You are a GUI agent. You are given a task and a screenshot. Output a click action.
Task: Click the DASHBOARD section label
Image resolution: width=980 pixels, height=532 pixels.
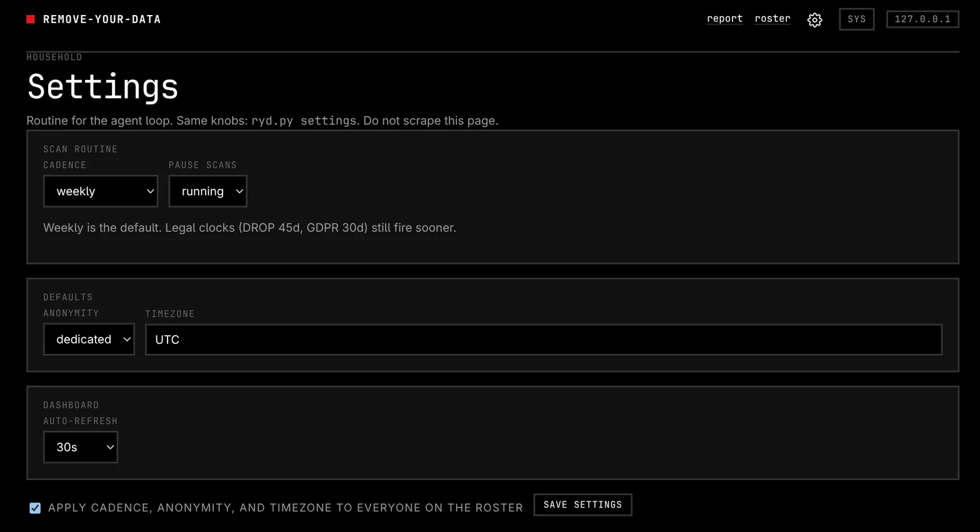coord(71,406)
